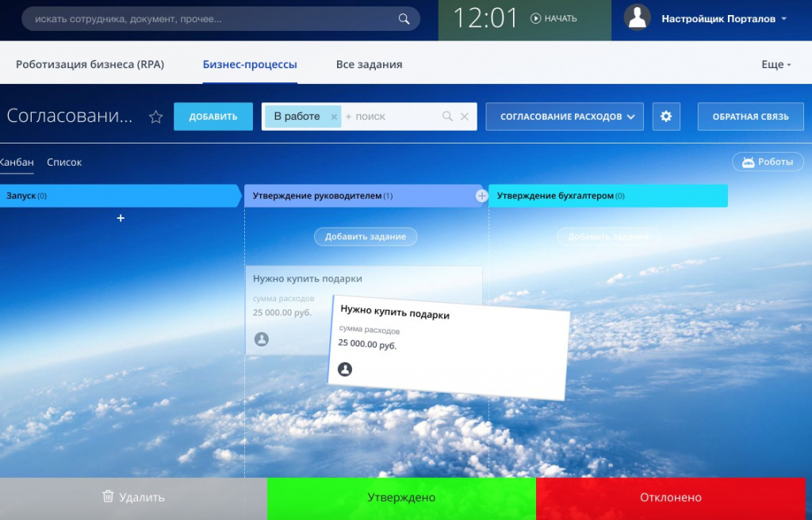Click the search magnifier icon in top bar
Image resolution: width=812 pixels, height=520 pixels.
coord(404,19)
